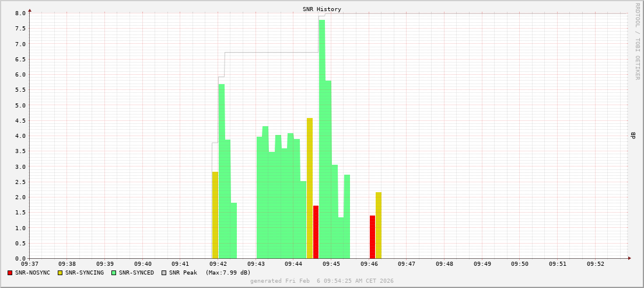Select the 09:37 time axis label
Screen dimensions: 644x288
[29, 264]
